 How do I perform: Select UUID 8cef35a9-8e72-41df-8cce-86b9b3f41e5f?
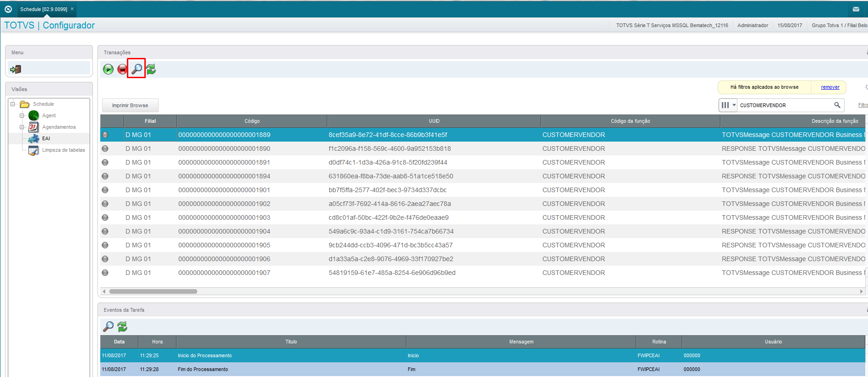[388, 135]
